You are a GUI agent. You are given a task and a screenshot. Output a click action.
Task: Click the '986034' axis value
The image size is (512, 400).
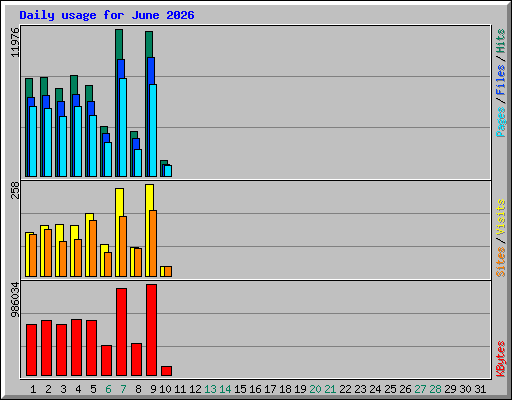point(15,300)
